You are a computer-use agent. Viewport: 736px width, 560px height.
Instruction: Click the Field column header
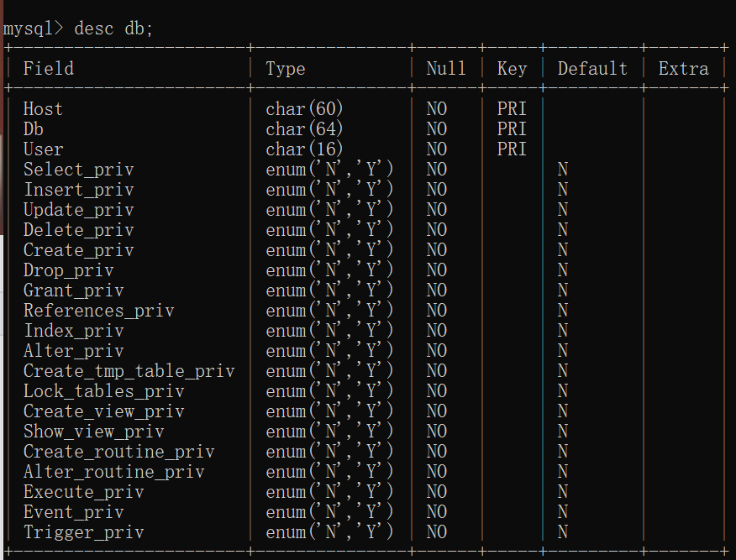(x=48, y=69)
